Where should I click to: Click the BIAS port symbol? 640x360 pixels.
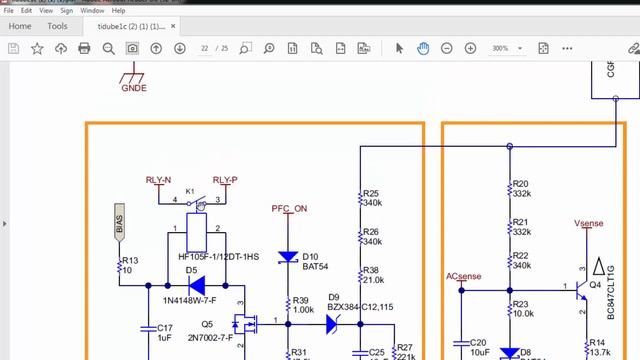click(x=119, y=222)
